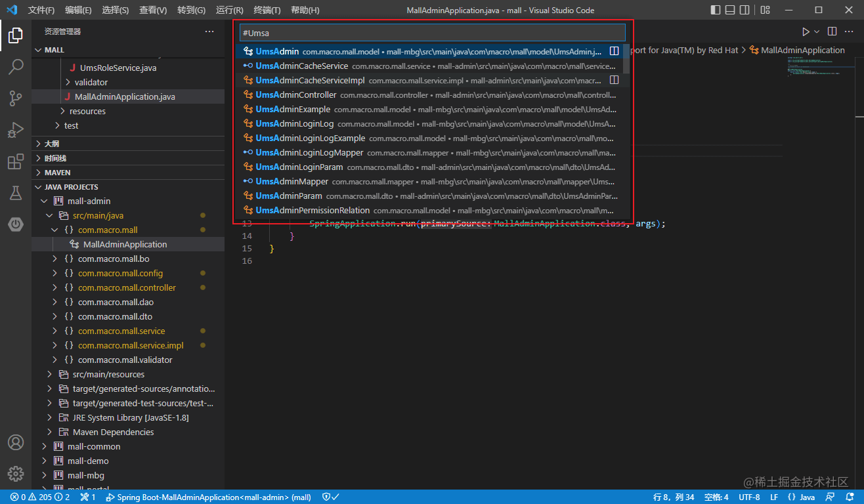864x504 pixels.
Task: Click the #Umsa symbol search input
Action: (432, 33)
